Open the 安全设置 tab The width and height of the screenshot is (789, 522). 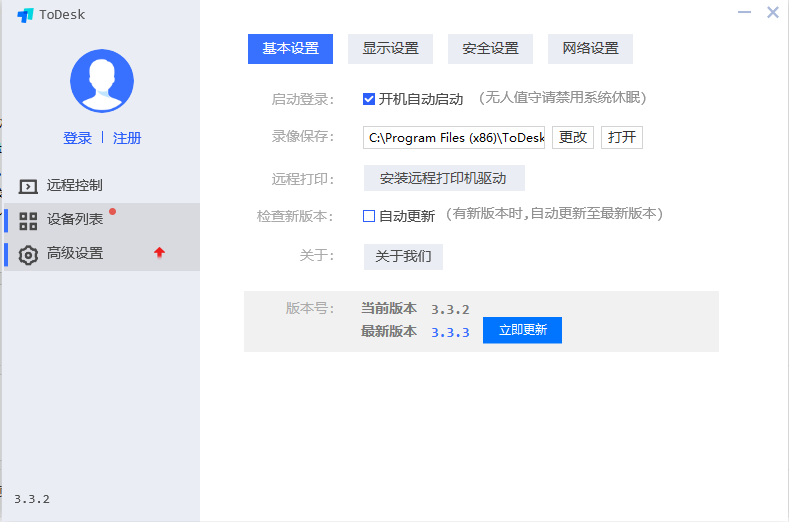point(490,49)
